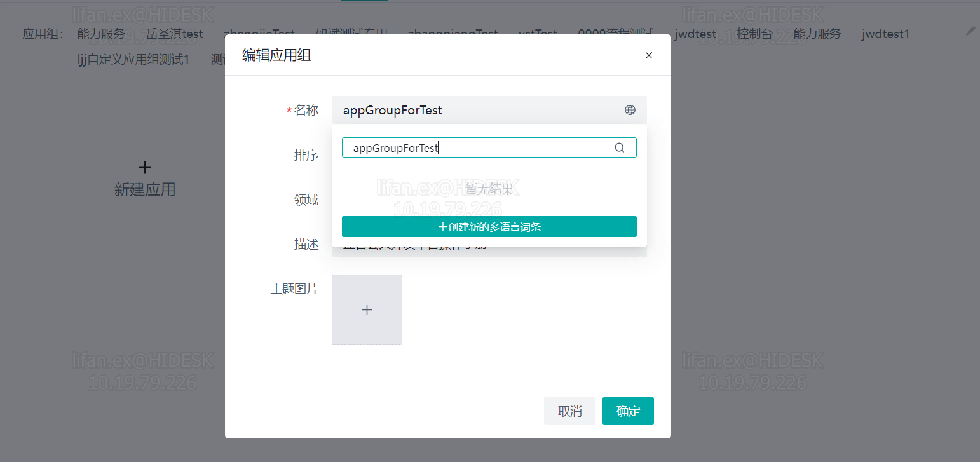Click the 确定 button
Image resolution: width=980 pixels, height=462 pixels.
[x=628, y=411]
